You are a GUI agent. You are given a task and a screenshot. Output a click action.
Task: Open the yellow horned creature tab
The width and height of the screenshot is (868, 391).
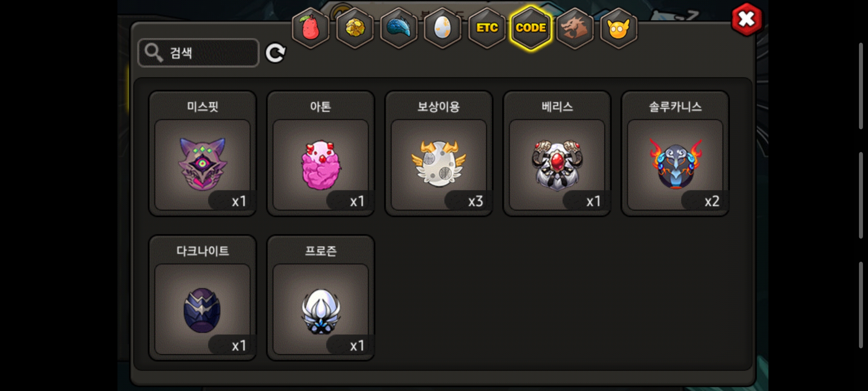(619, 28)
